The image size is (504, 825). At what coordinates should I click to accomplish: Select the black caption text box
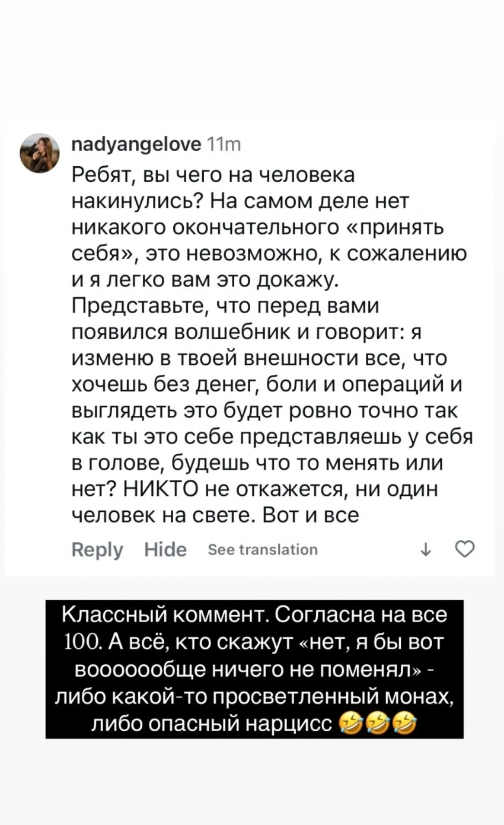point(254,669)
